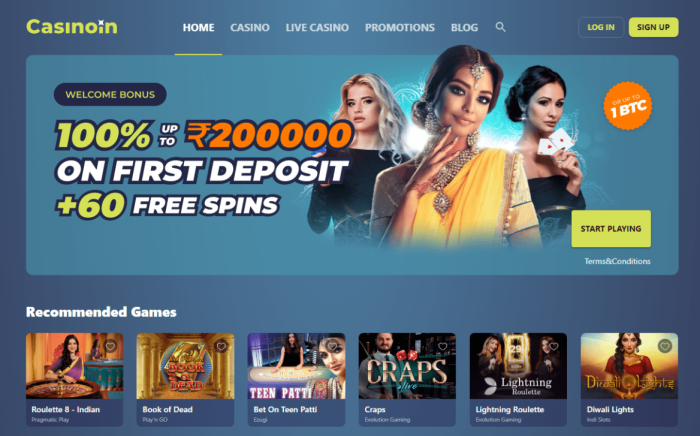The width and height of the screenshot is (700, 436).
Task: Favorite Roulette 8 - Indian with heart icon
Action: 110,346
